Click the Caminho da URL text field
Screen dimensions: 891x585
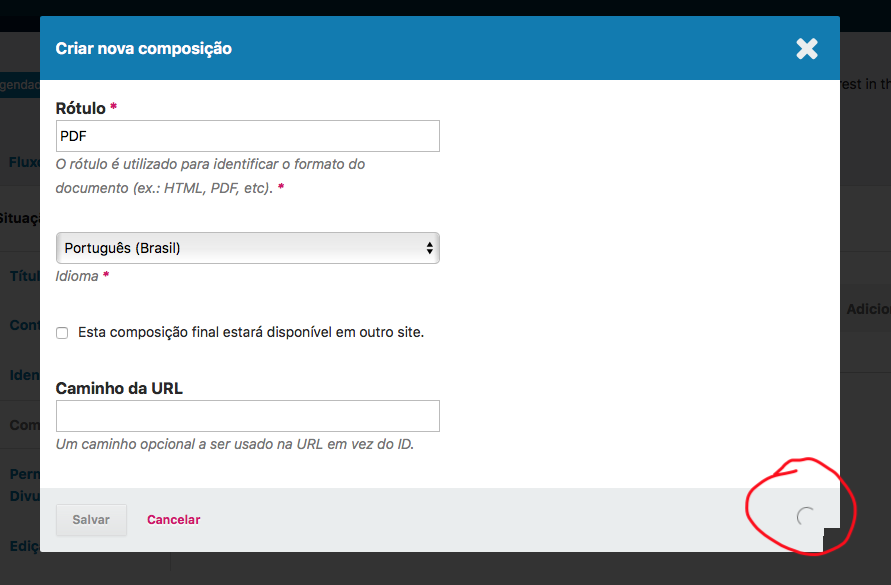[x=248, y=416]
